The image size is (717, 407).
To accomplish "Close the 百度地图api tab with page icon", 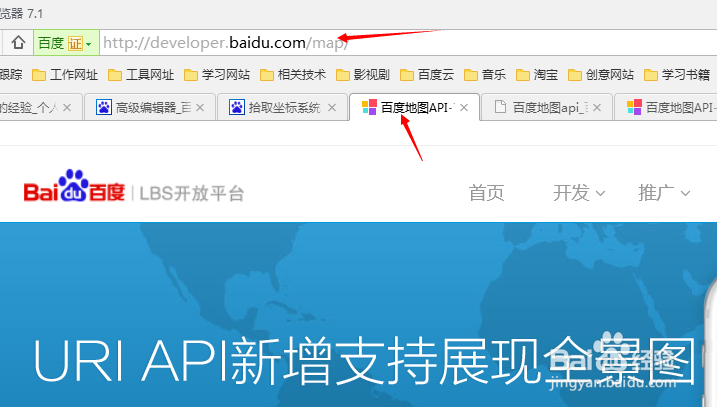I will coord(597,107).
